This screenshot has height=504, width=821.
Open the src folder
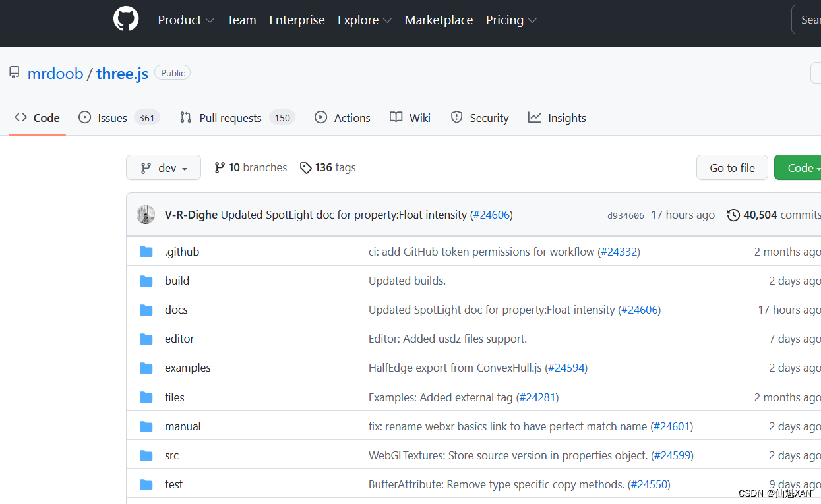[x=171, y=455]
